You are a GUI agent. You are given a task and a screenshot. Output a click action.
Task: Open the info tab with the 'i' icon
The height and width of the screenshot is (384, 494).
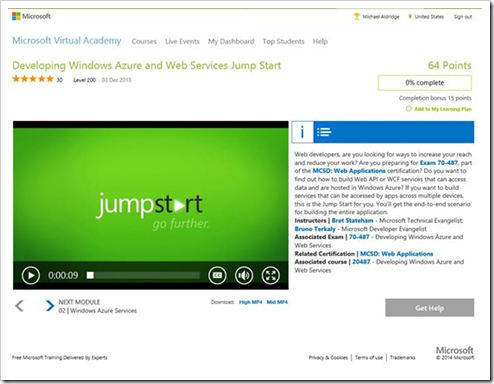[x=302, y=132]
